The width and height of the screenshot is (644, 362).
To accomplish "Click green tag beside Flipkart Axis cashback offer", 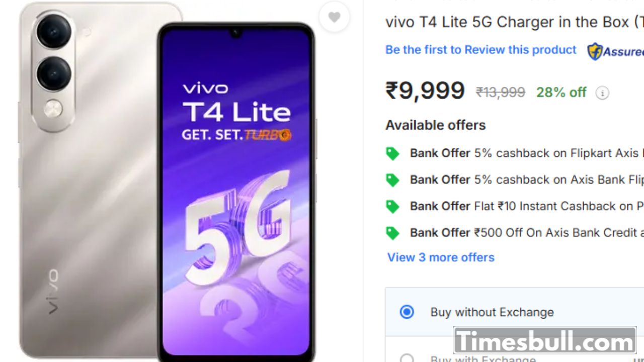I will (x=392, y=154).
